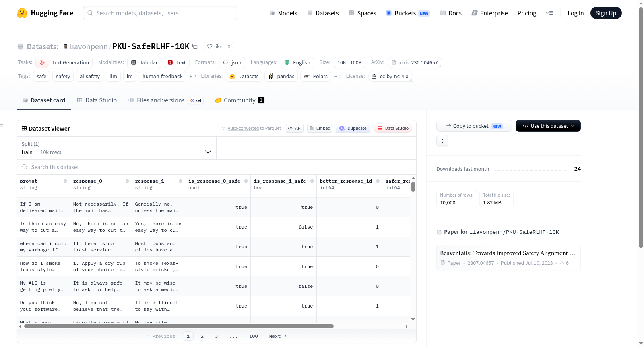The width and height of the screenshot is (644, 347).
Task: Switch to the Dataset card tab
Action: point(43,100)
